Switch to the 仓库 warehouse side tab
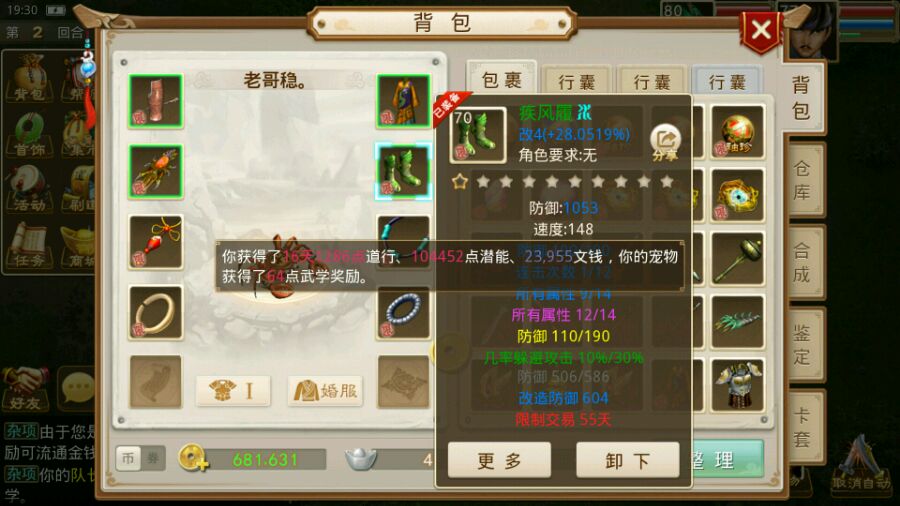The image size is (900, 506). click(803, 180)
